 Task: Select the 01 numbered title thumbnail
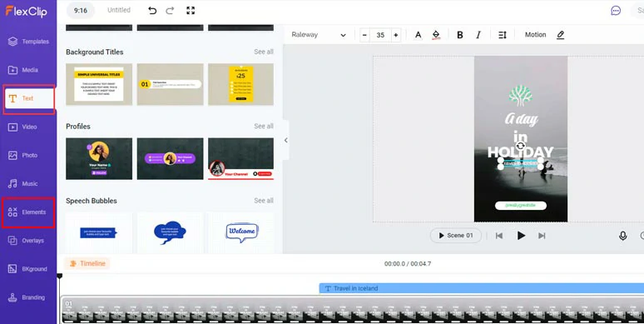point(170,84)
